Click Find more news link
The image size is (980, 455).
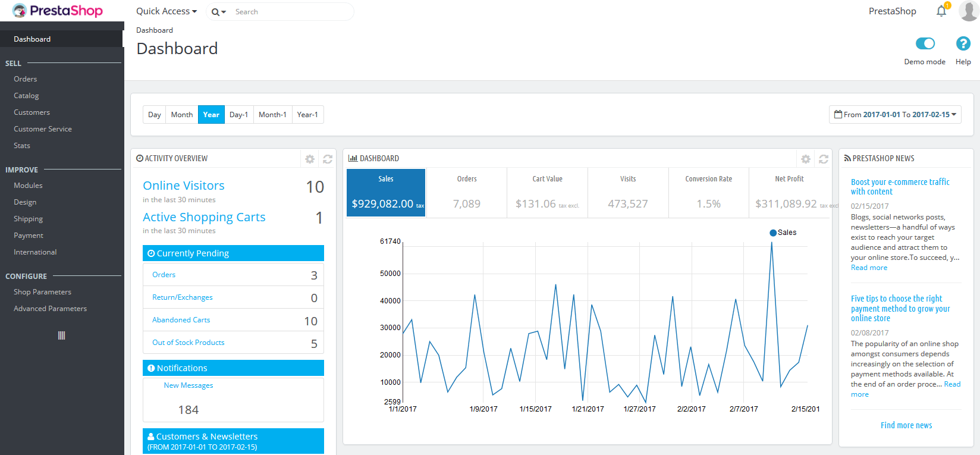pos(906,425)
